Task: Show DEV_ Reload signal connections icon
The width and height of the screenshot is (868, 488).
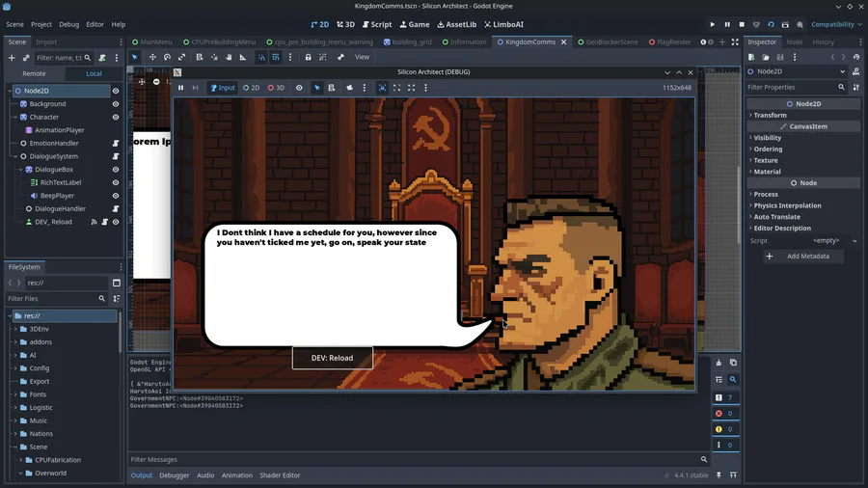Action: tap(95, 222)
